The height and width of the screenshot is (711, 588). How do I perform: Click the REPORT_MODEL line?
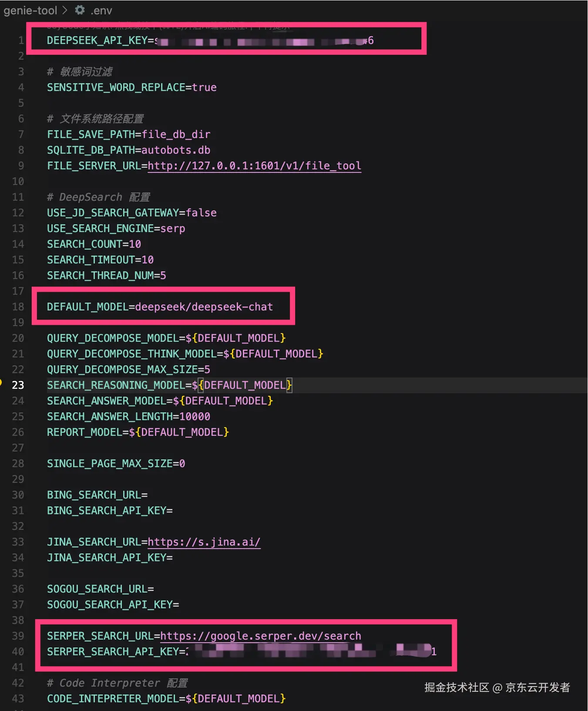138,432
